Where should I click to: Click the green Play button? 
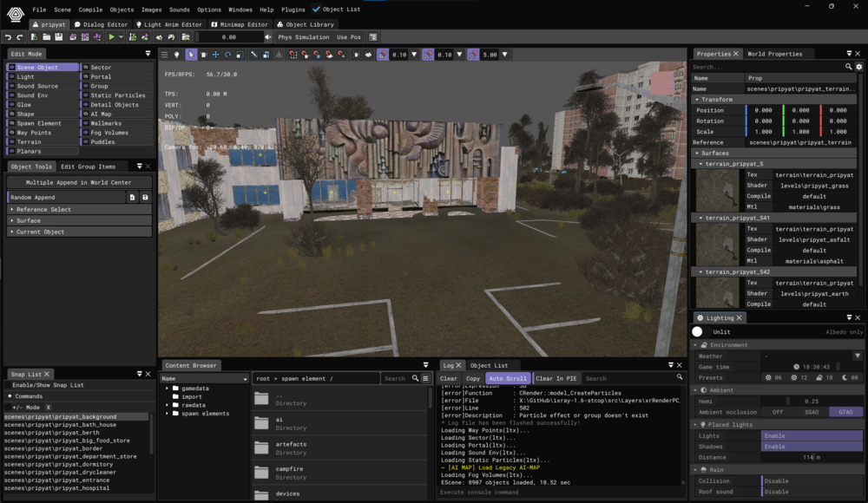coord(111,37)
